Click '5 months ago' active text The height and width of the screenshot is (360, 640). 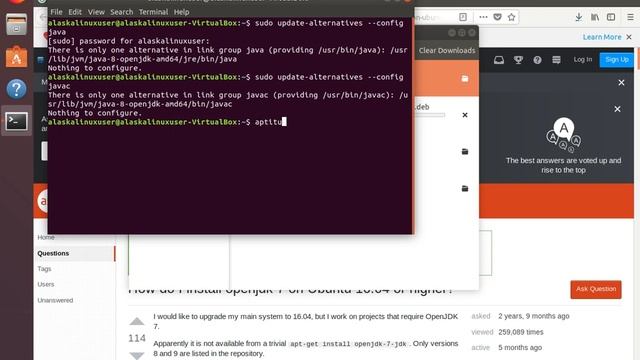point(520,347)
